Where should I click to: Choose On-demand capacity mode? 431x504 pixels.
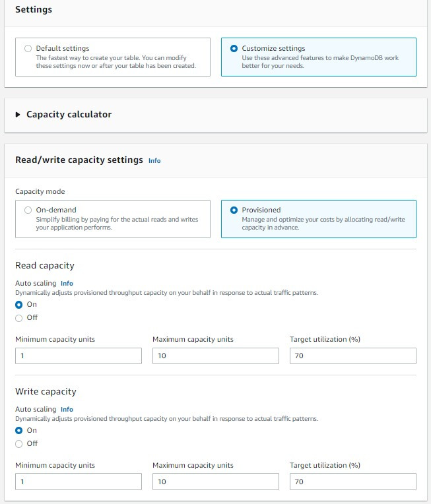(x=28, y=210)
